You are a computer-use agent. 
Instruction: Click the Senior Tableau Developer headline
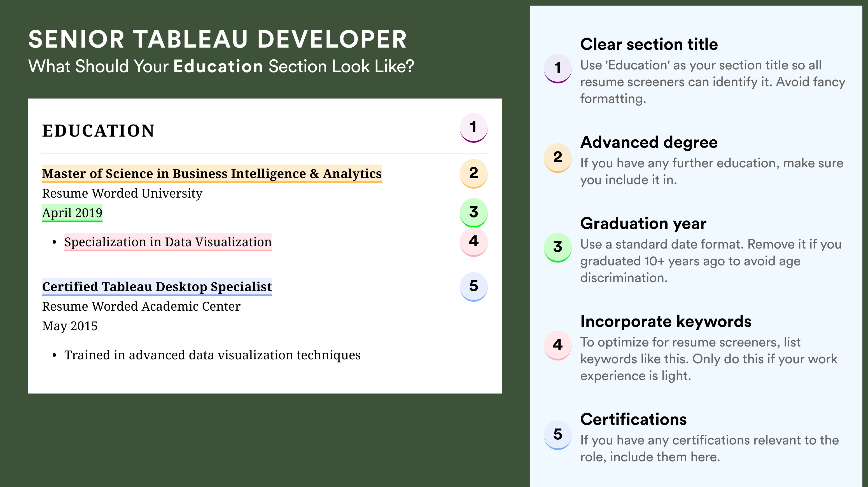[x=217, y=39]
